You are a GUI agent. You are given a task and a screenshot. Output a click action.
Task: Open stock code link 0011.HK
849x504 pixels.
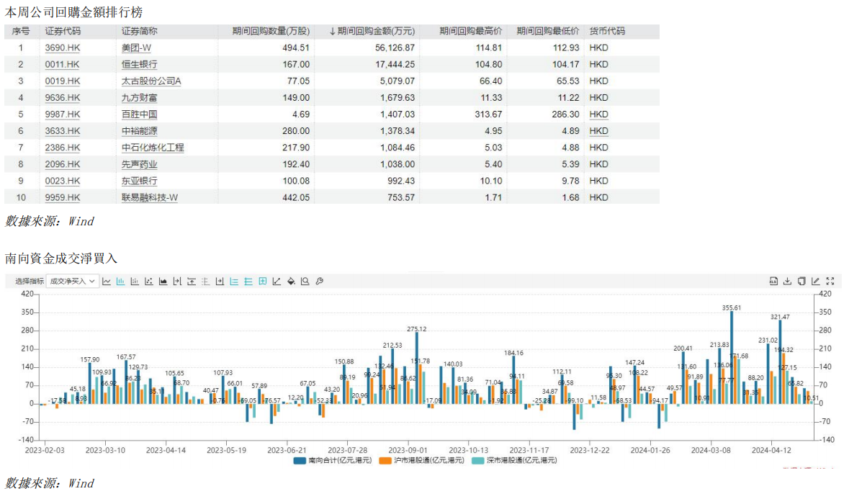(x=62, y=64)
